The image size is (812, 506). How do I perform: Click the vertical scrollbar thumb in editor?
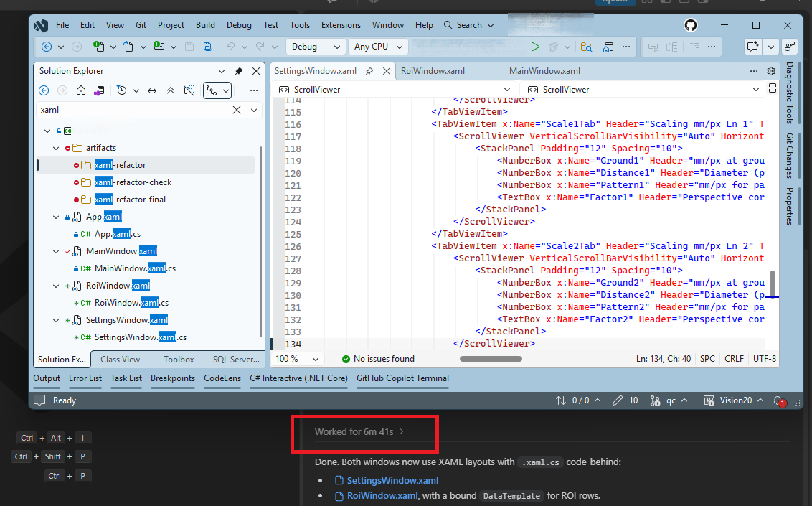pyautogui.click(x=772, y=283)
